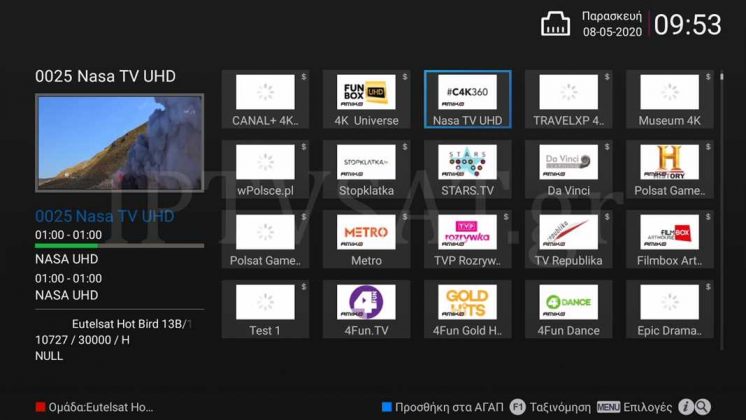The height and width of the screenshot is (420, 746).
Task: Open the Filmbox Arthouse channel logo
Action: pos(669,232)
